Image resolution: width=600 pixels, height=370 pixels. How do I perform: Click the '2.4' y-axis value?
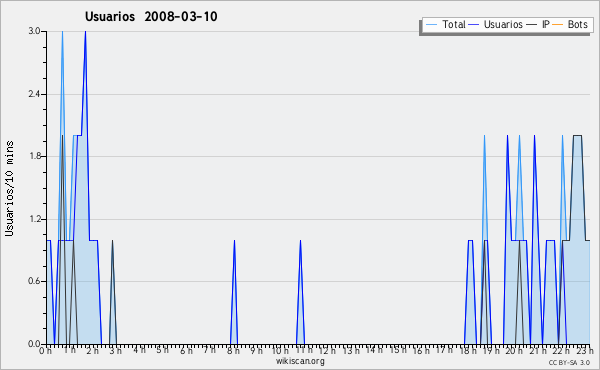(35, 94)
